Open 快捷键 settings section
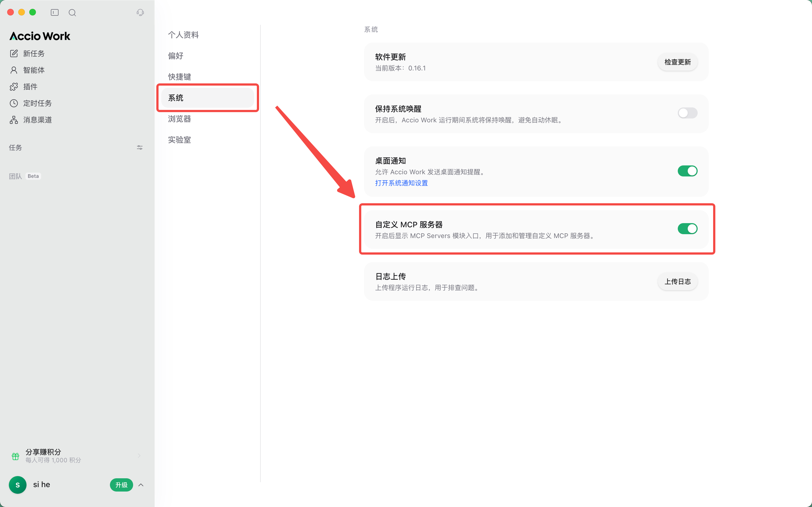812x507 pixels. click(x=180, y=77)
